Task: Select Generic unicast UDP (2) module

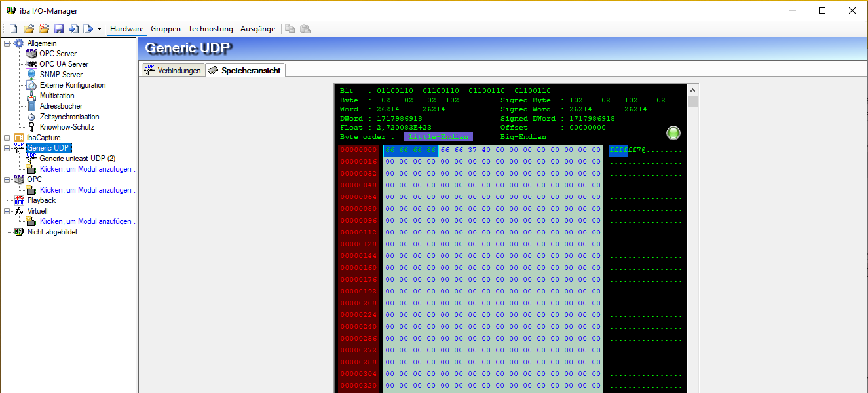Action: 77,159
